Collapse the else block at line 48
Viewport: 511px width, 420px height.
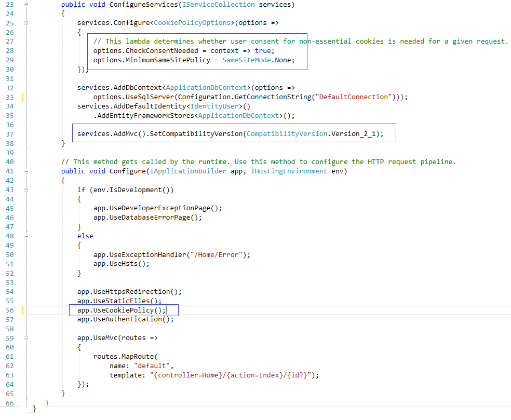[26, 236]
